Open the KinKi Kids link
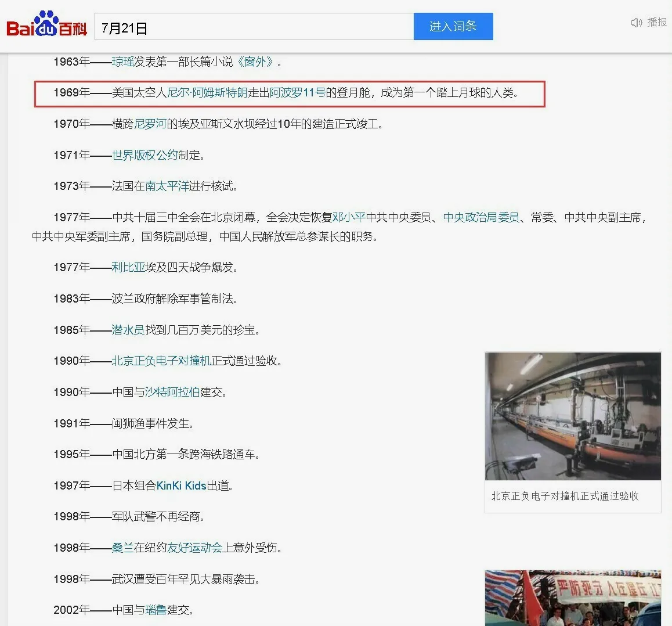The width and height of the screenshot is (672, 626). pos(181,485)
